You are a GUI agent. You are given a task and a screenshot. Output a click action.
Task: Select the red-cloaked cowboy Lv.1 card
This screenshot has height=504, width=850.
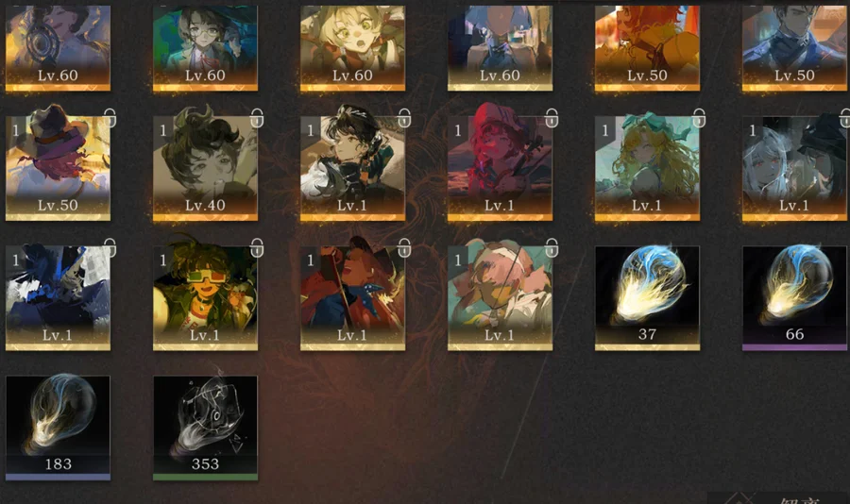pos(353,298)
